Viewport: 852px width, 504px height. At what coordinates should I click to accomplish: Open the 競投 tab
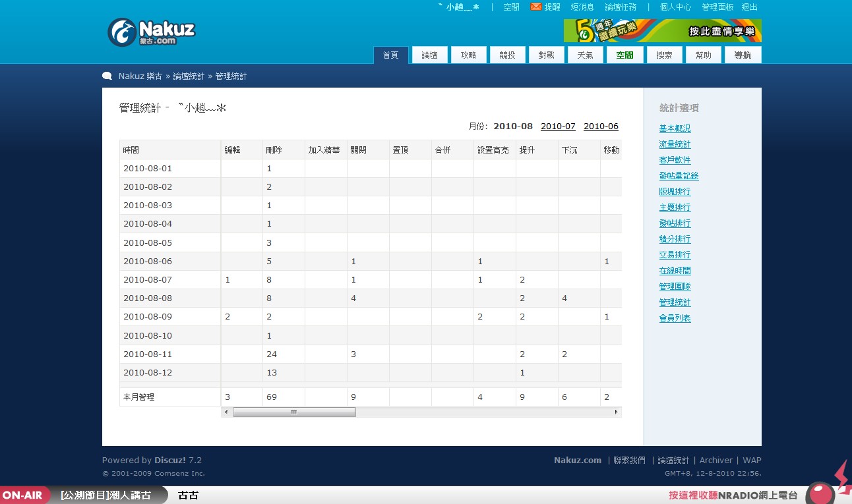pyautogui.click(x=508, y=55)
